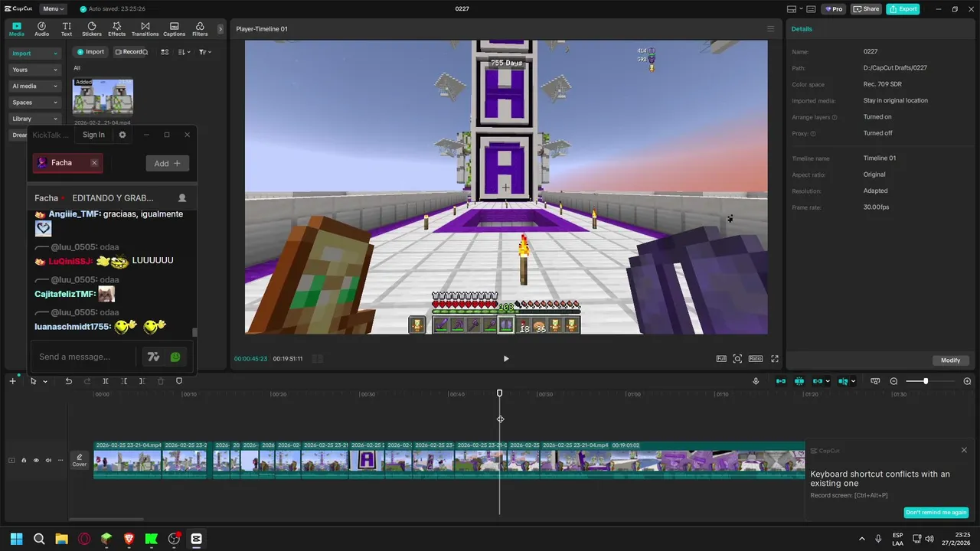Redo the last edit

coord(87,381)
